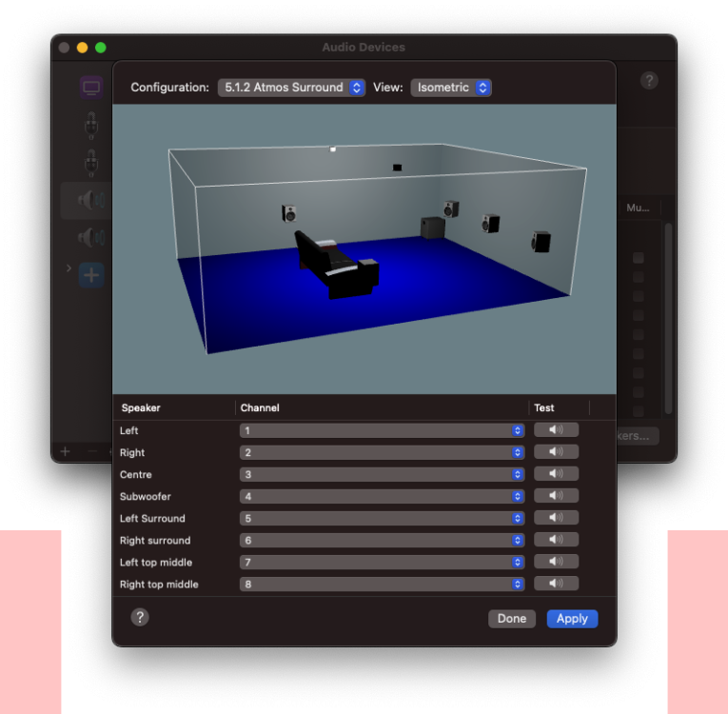The height and width of the screenshot is (714, 728).
Task: Test the Right surround speaker sound
Action: (x=556, y=540)
